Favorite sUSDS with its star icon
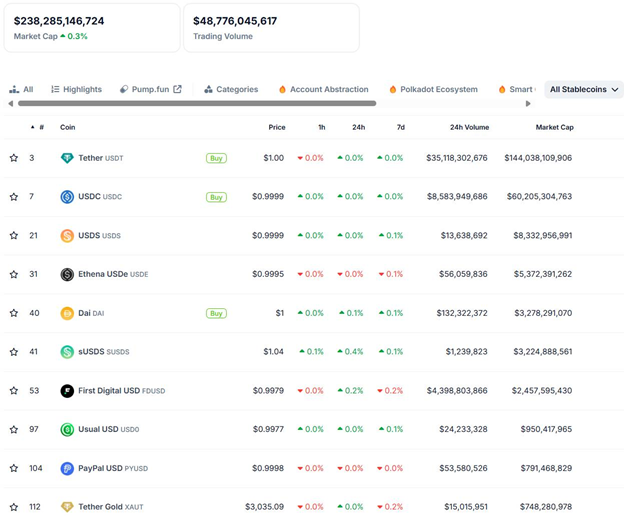Screen dimensions: 624x519 click(14, 352)
